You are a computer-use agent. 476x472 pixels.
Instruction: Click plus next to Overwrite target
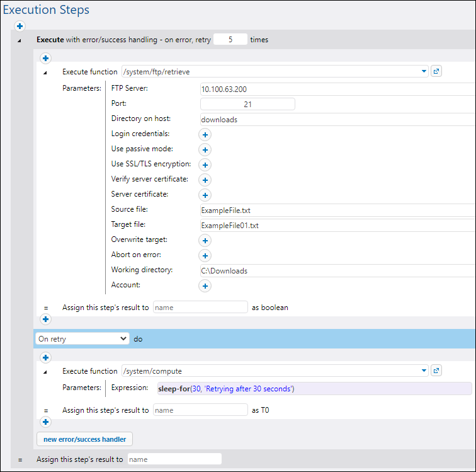[205, 240]
